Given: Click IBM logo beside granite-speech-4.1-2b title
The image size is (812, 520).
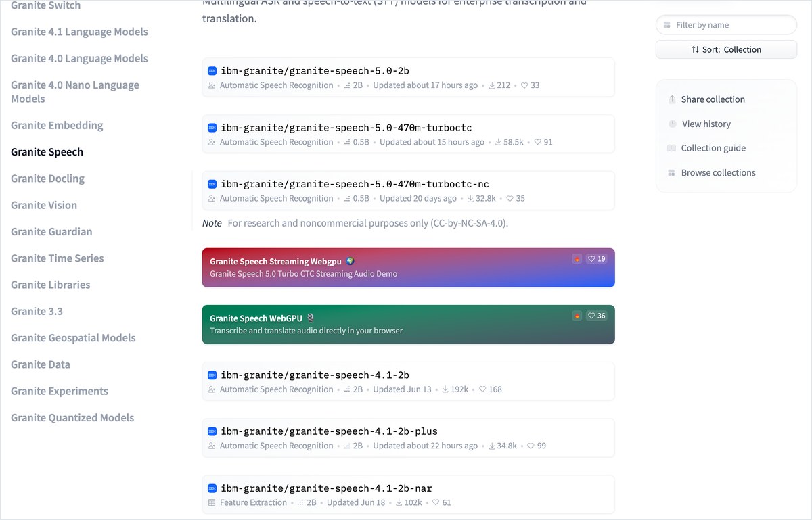Looking at the screenshot, I should coord(212,375).
